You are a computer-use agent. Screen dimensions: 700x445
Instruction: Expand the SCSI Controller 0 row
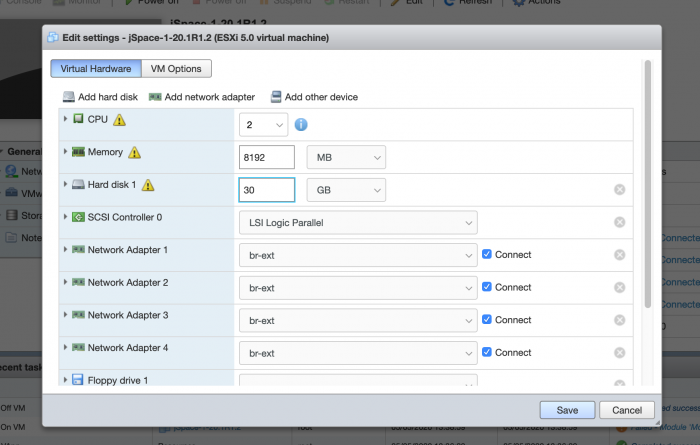coord(65,216)
